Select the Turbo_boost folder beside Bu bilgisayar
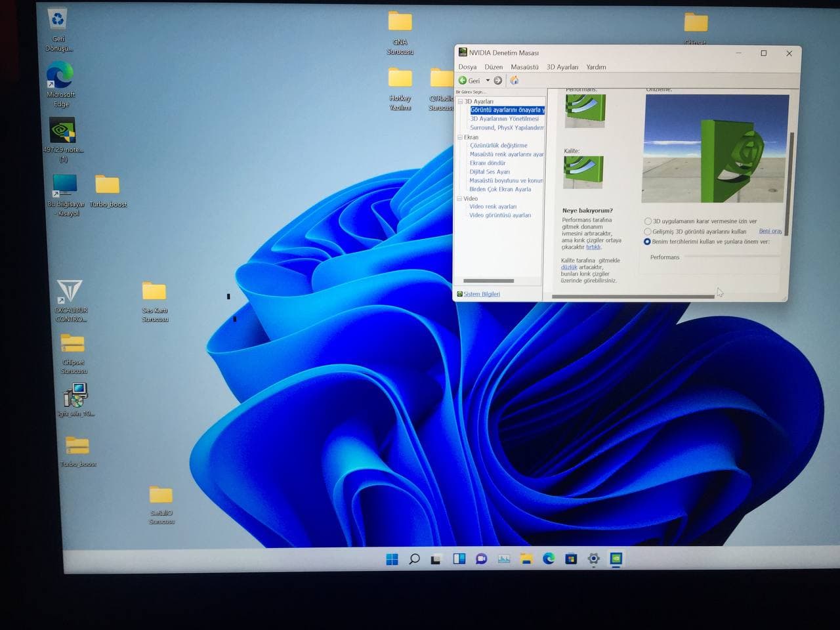840x630 pixels. pos(108,191)
